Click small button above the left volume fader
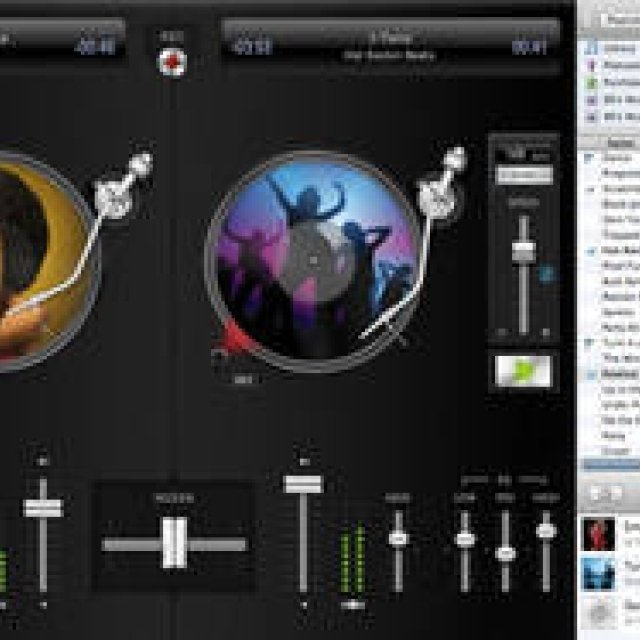 pos(43,461)
